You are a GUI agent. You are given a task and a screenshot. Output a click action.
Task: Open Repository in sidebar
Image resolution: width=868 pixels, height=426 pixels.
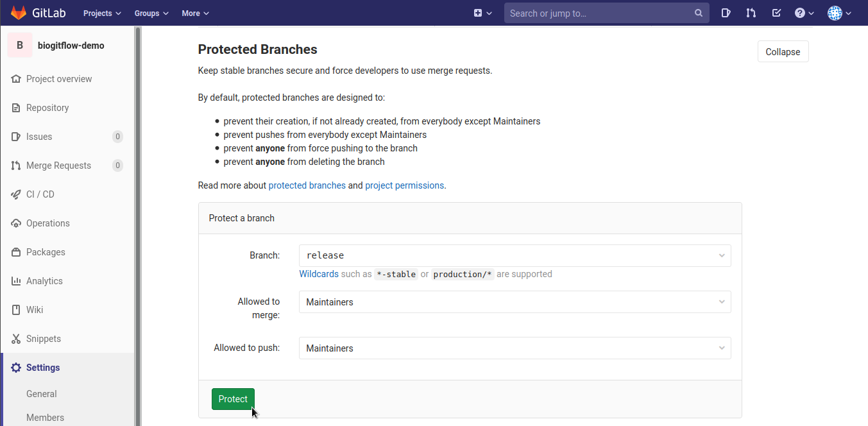(47, 108)
